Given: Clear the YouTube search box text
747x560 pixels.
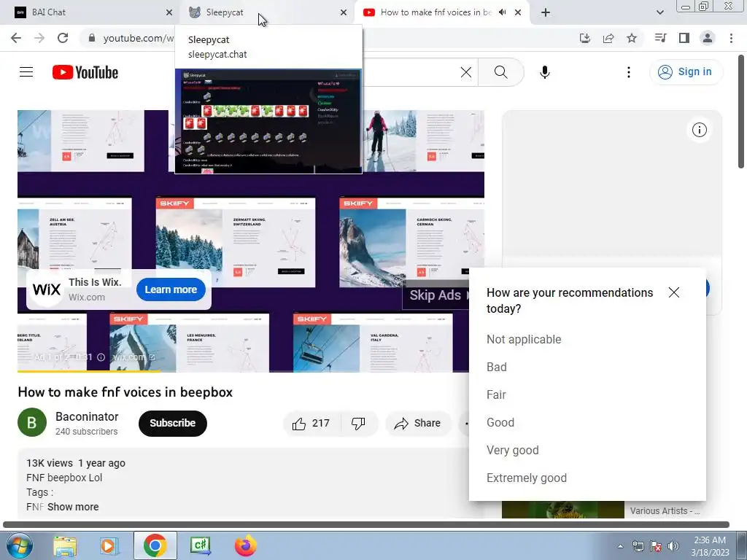Looking at the screenshot, I should click(466, 72).
